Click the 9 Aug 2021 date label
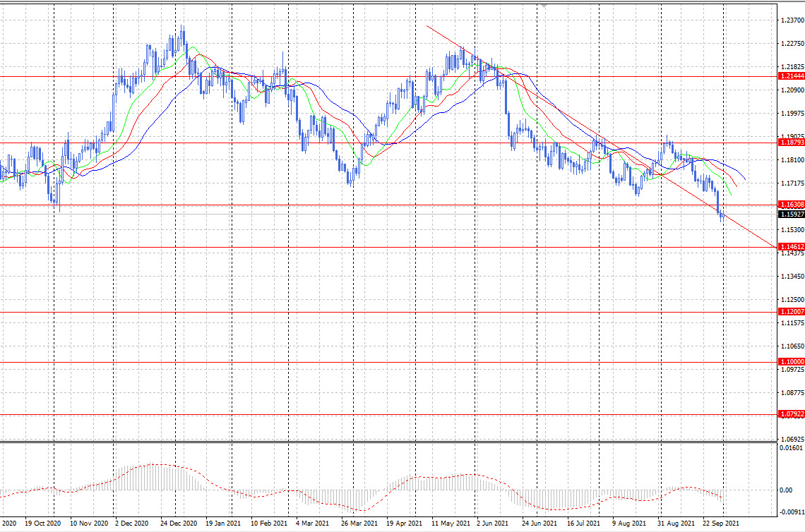 pyautogui.click(x=629, y=524)
